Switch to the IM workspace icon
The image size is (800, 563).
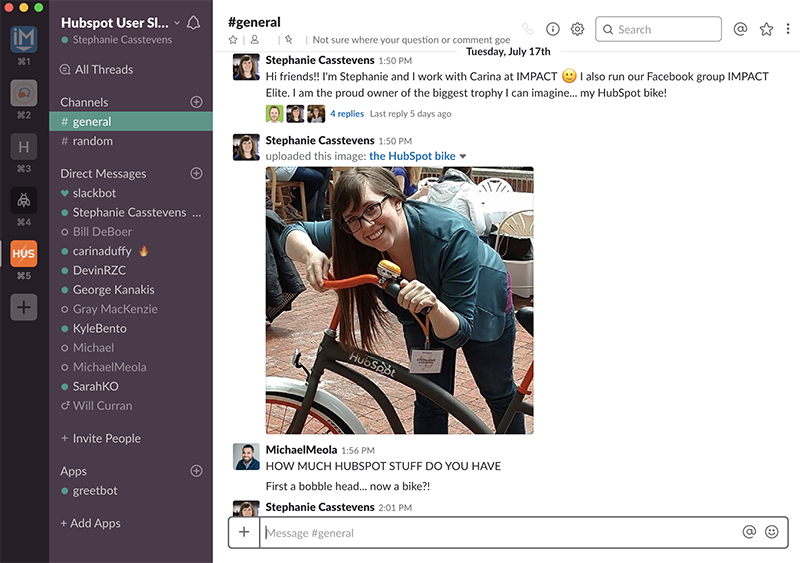23,39
